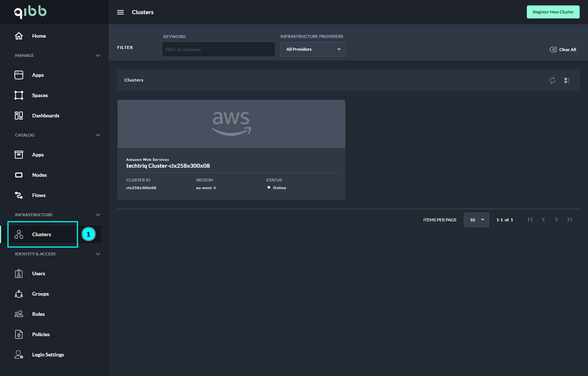Click the qibb logo
Viewport: 588px width, 376px height.
[30, 12]
